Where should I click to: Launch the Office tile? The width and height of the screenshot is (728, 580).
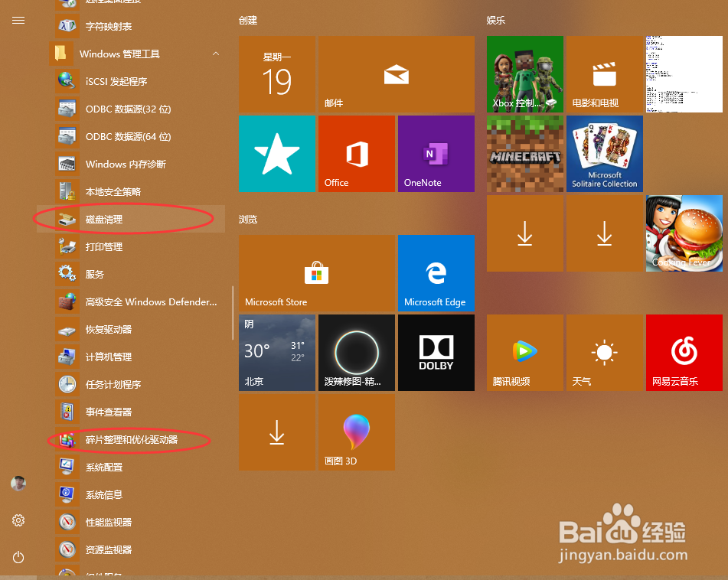(357, 154)
